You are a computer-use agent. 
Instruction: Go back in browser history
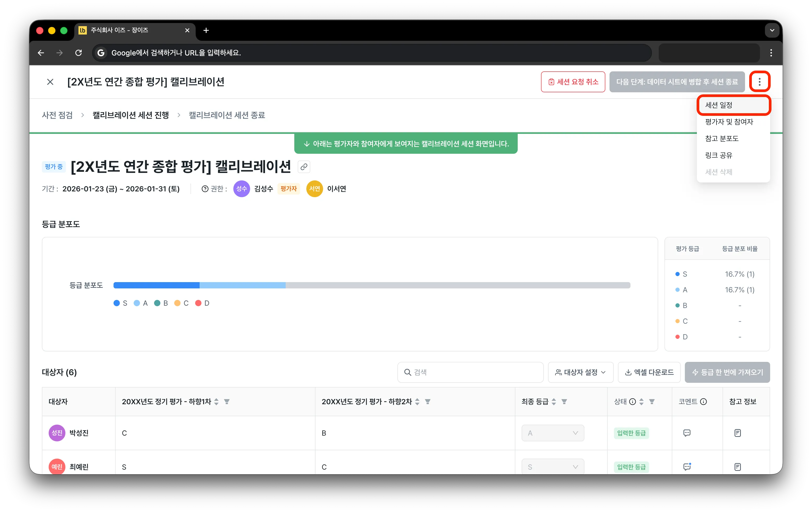coord(41,53)
